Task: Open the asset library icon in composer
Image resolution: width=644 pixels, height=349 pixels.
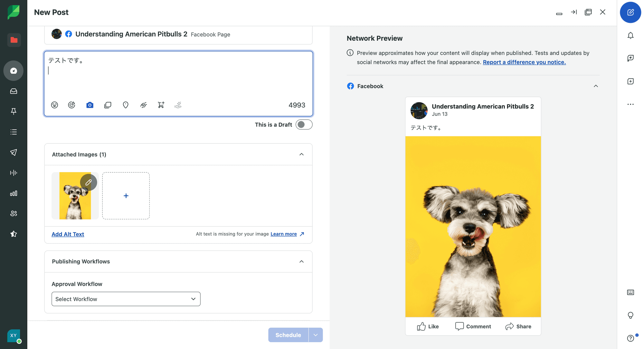Action: tap(108, 105)
